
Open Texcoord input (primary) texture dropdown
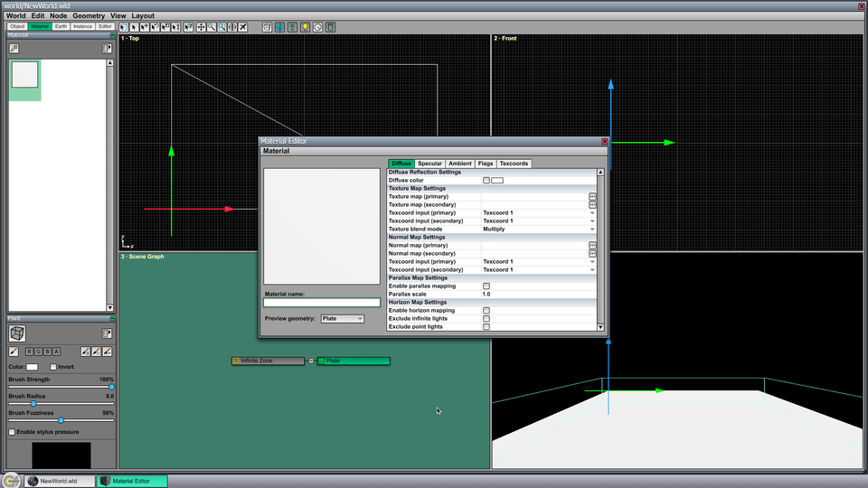click(539, 212)
